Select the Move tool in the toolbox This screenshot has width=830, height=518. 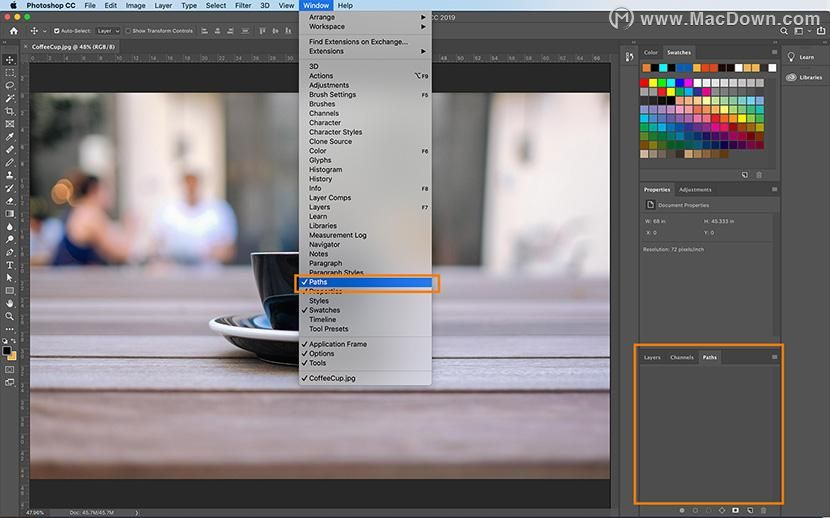click(x=10, y=60)
